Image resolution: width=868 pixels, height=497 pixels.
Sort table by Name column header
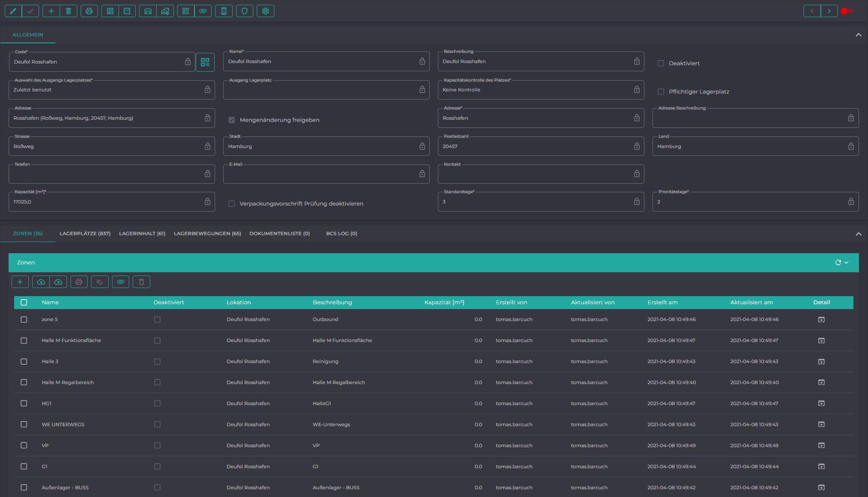(x=50, y=303)
